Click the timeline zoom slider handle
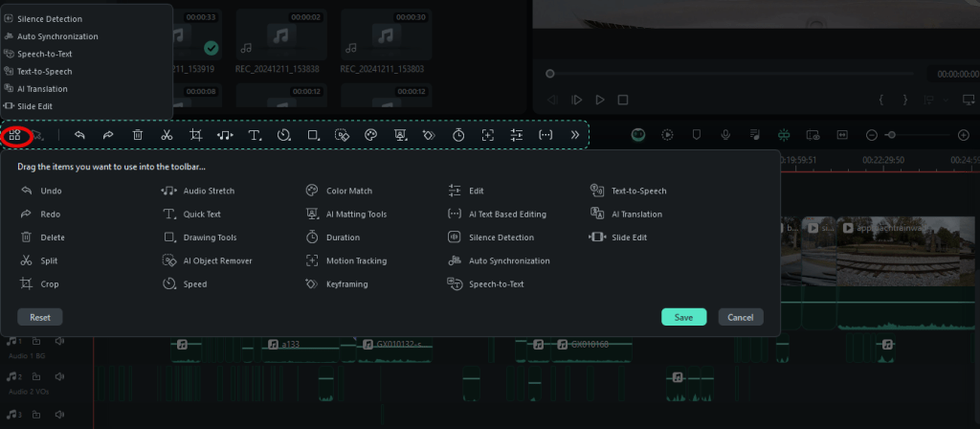Screen dimensions: 980x429 [891, 135]
